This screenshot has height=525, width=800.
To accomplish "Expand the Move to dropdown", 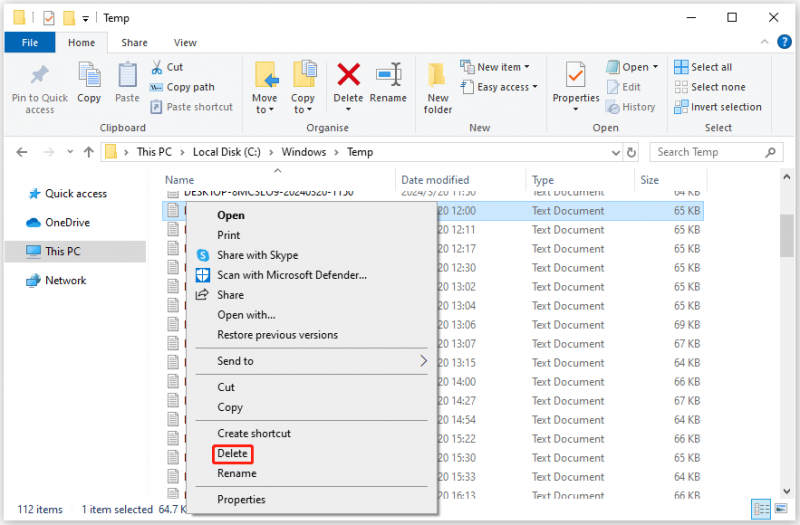I will click(265, 109).
